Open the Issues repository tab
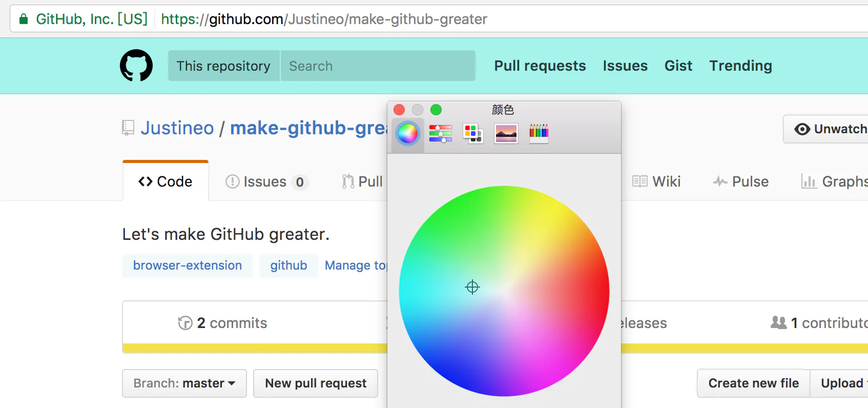The height and width of the screenshot is (408, 868). (267, 181)
